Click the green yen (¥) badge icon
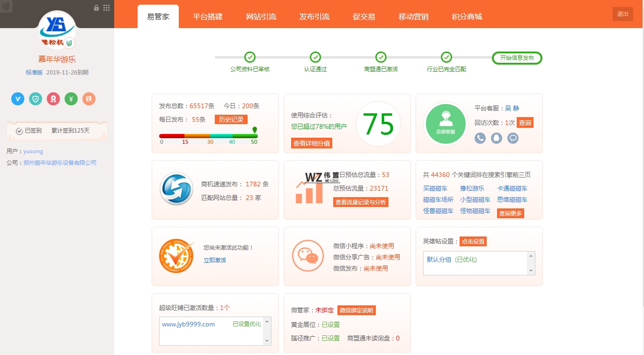Viewport: 644px width, 355px height. pyautogui.click(x=71, y=99)
